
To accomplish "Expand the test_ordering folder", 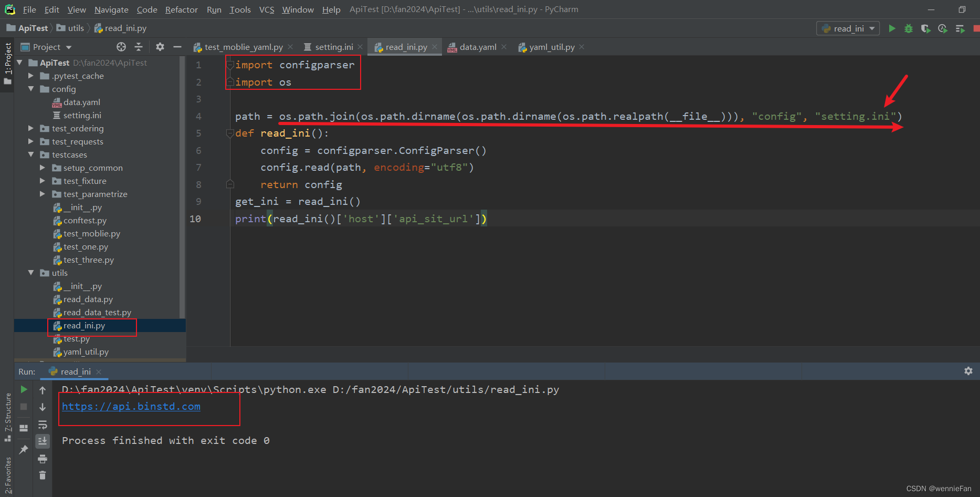I will pos(30,128).
